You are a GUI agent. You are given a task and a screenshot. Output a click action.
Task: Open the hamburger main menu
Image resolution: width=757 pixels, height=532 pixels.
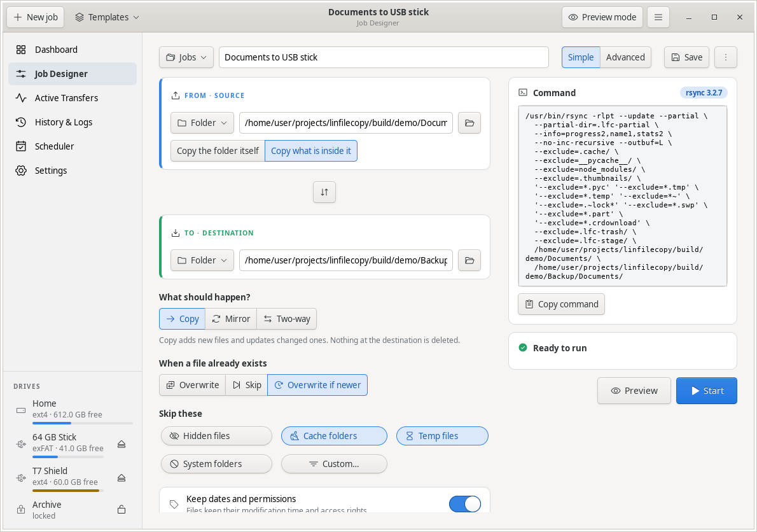(658, 17)
